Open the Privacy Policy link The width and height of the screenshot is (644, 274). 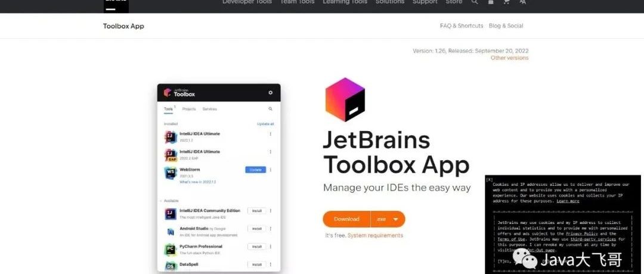click(x=582, y=233)
